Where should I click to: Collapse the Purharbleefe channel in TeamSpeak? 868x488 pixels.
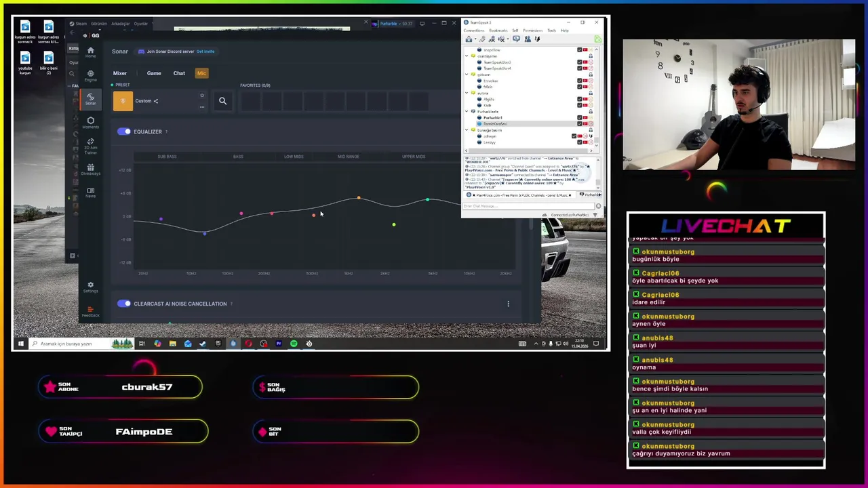click(x=467, y=111)
